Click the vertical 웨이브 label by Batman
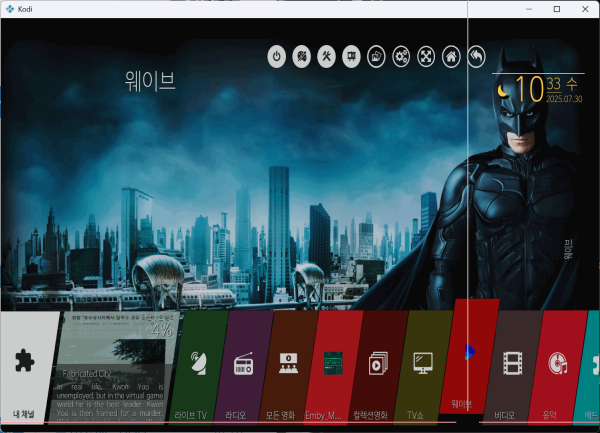The width and height of the screenshot is (600, 433). [568, 249]
